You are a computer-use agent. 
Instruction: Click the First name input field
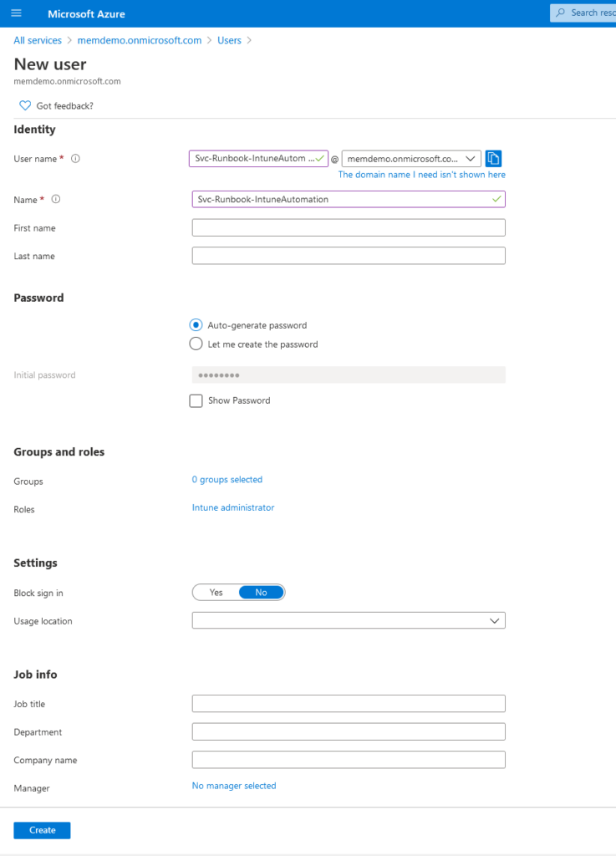click(349, 227)
